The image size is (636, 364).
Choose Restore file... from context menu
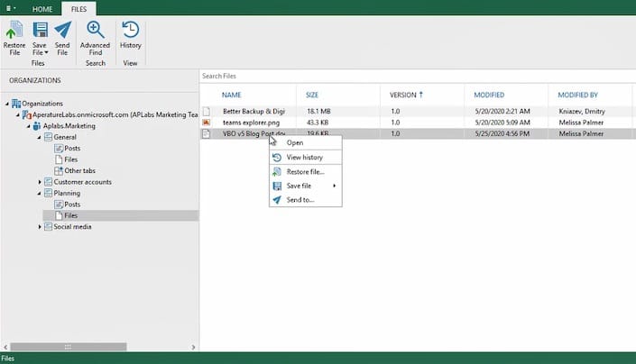[x=305, y=172]
